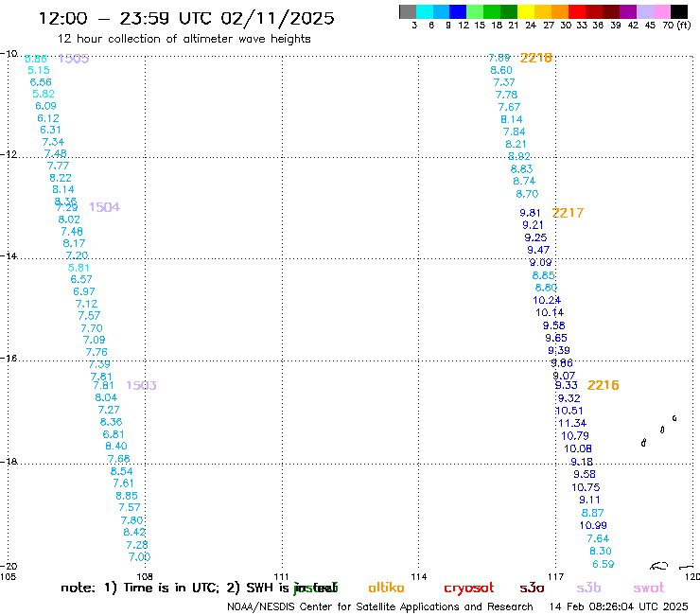
Task: Click the pink swatch in the color scale
Action: (x=662, y=11)
